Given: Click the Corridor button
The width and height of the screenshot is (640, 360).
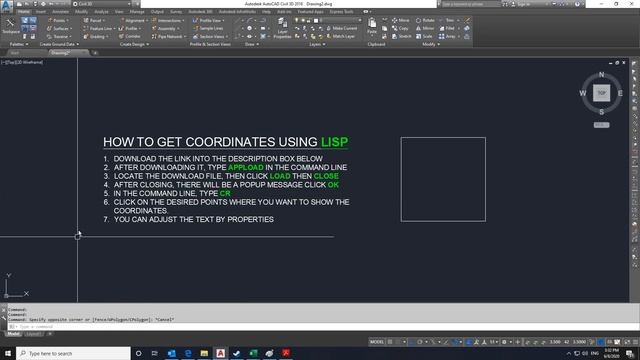Looking at the screenshot, I should [x=130, y=36].
